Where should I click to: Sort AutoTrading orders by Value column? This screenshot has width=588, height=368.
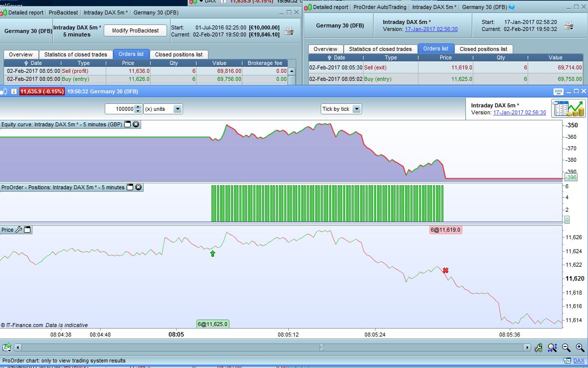tap(556, 57)
